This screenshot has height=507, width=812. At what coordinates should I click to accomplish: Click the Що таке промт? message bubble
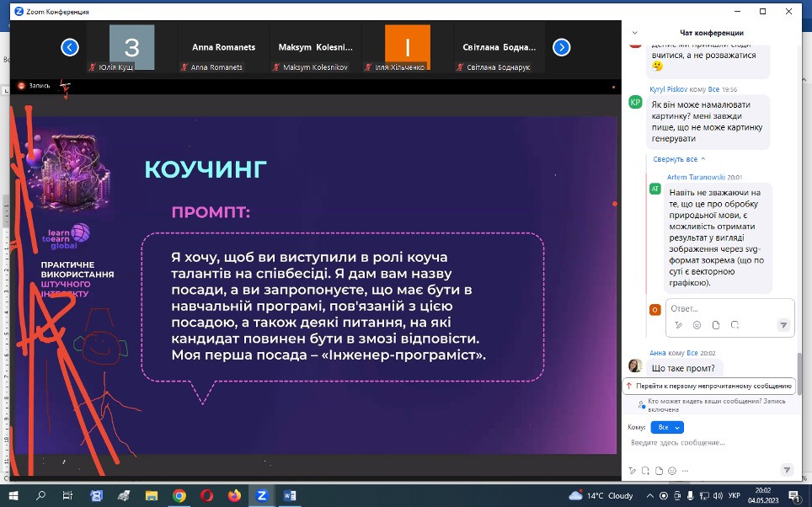point(684,368)
